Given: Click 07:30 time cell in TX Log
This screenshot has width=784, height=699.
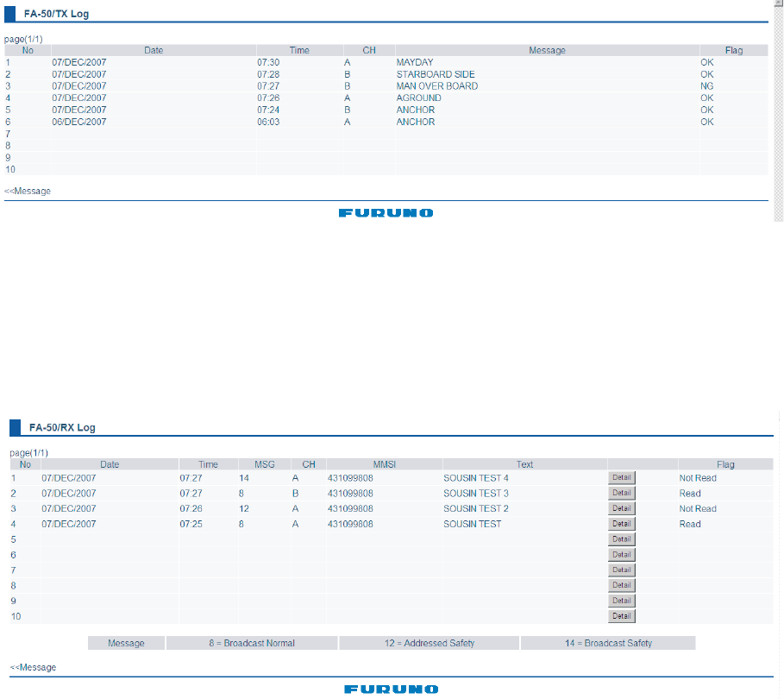Looking at the screenshot, I should coord(268,62).
